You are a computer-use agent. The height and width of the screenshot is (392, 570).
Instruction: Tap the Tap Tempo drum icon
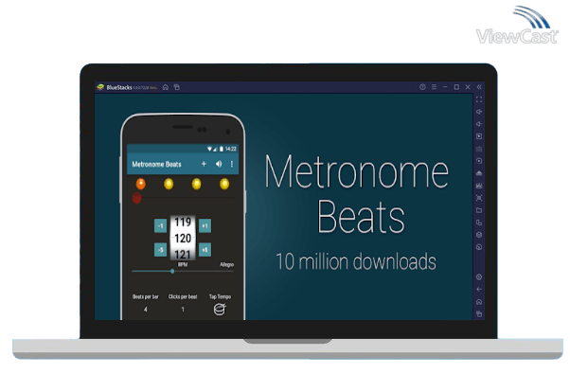click(x=220, y=310)
